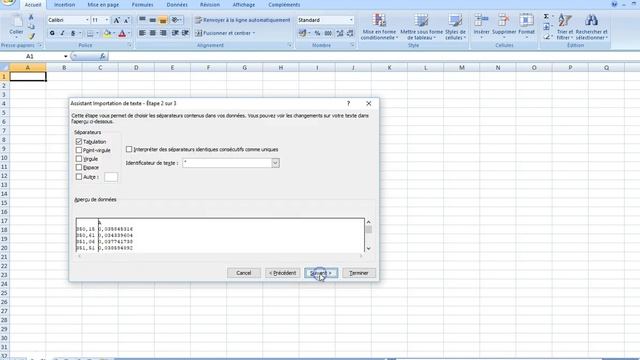
Task: Check the Virgule separator
Action: [x=79, y=159]
